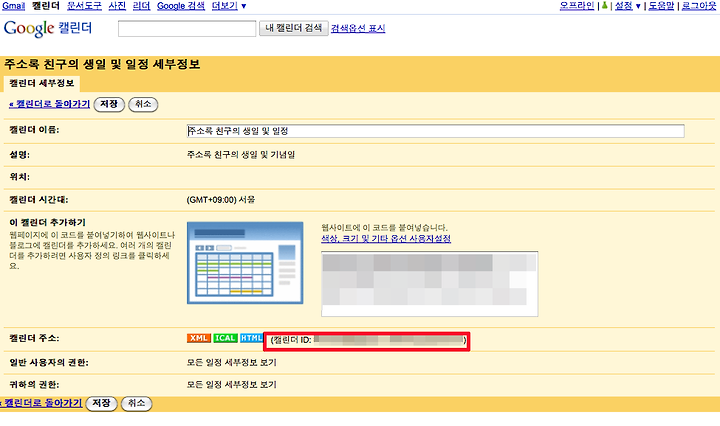Viewport: 720px width, 426px height.
Task: Click the top 캘린더로 돌아가기 link
Action: [x=50, y=104]
